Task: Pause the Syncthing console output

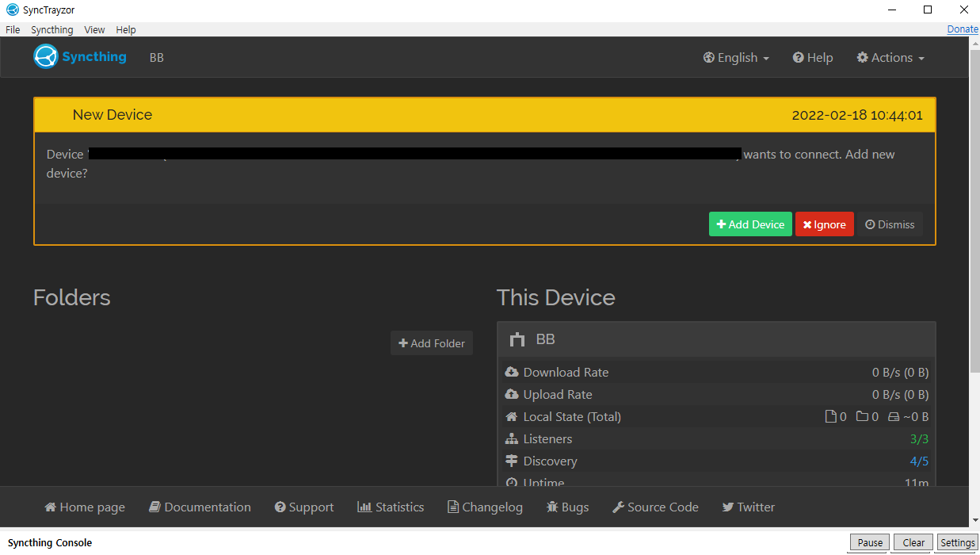Action: click(x=870, y=543)
